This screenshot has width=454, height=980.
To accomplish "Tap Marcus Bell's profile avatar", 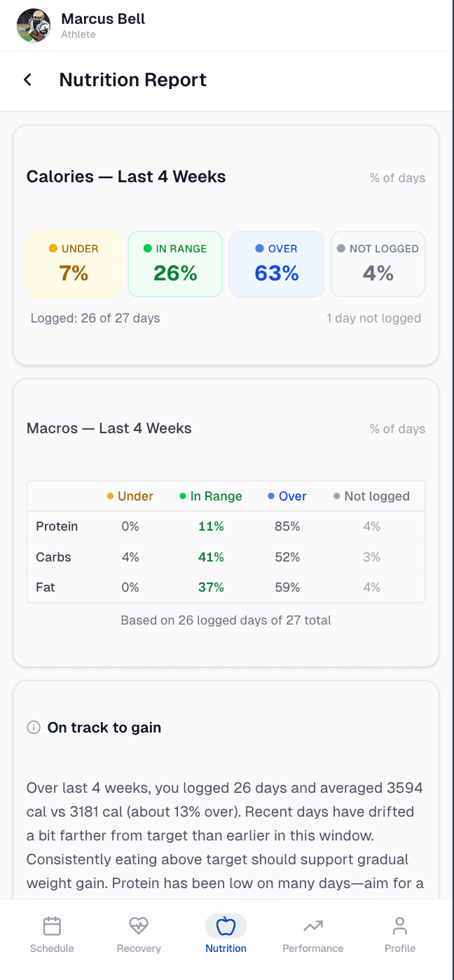I will 33,25.
